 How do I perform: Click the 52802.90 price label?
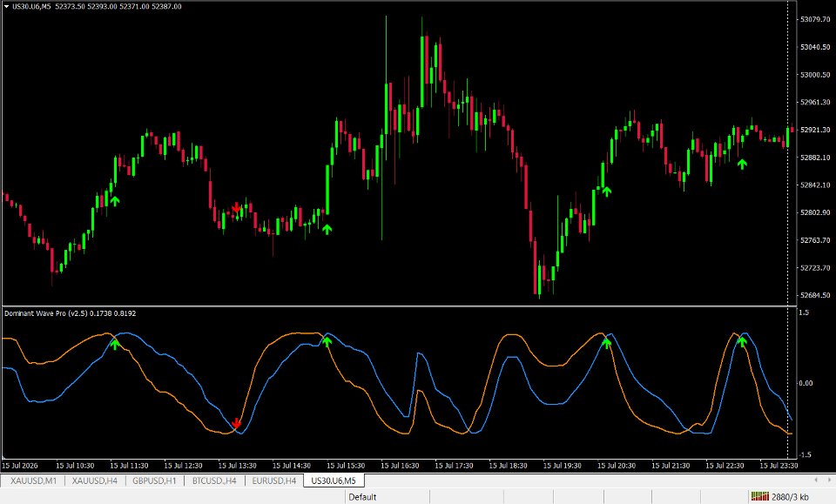point(815,212)
